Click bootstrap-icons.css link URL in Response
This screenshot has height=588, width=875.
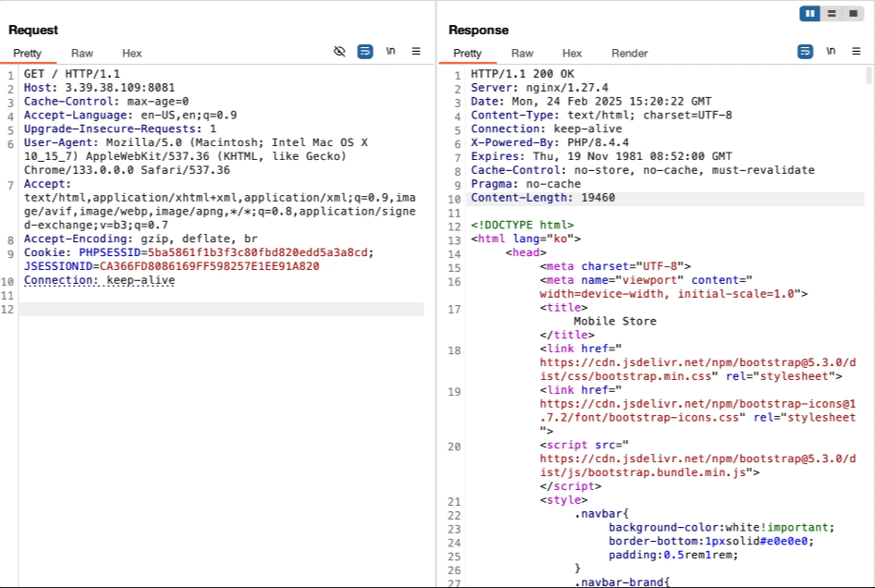tap(697, 410)
